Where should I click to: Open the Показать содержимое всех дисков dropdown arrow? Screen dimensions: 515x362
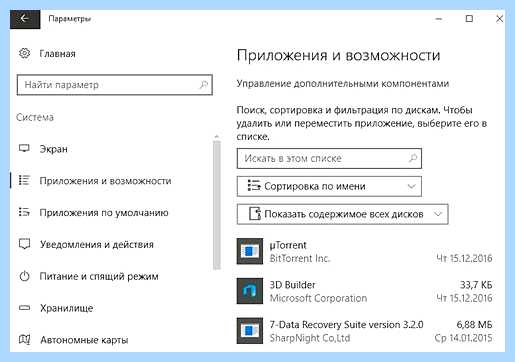pos(438,214)
